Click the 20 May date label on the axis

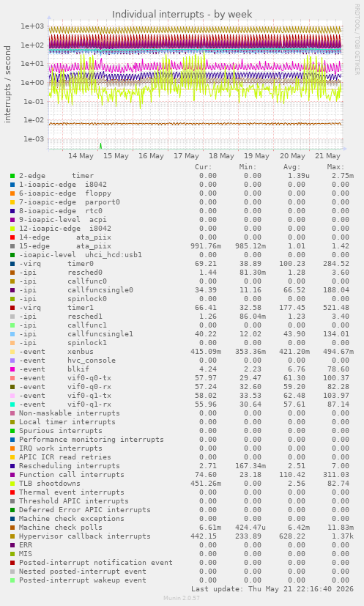292,156
